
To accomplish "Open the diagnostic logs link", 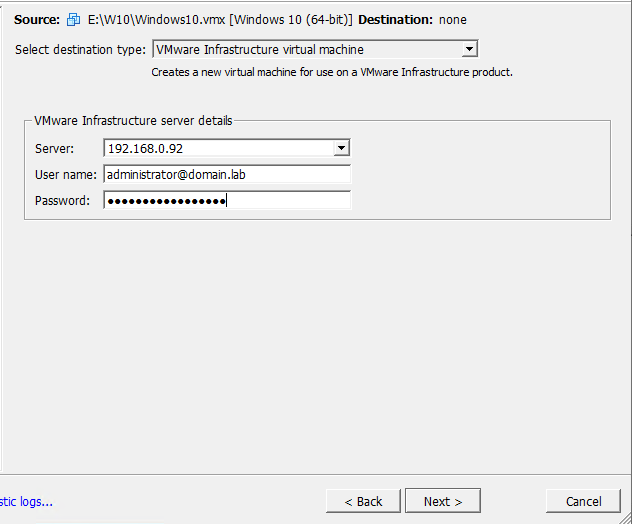I will click(26, 501).
